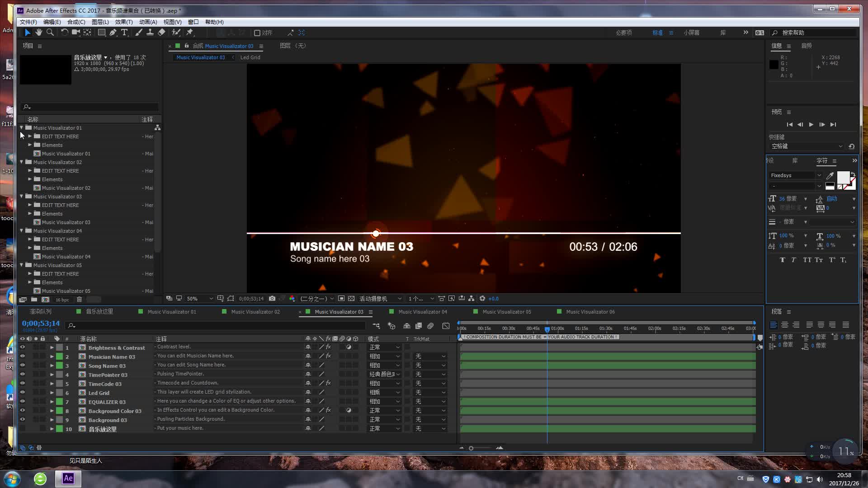
Task: Open the 50% magnification dropdown
Action: 200,299
